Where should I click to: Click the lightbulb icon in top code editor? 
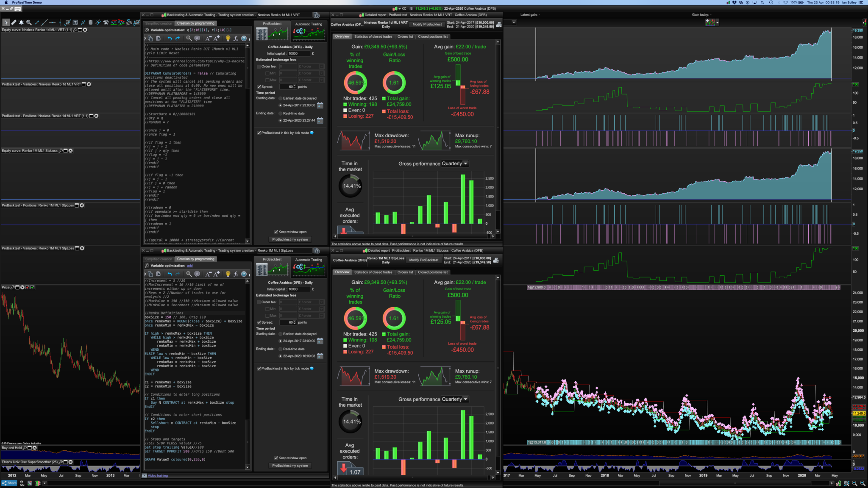point(228,39)
